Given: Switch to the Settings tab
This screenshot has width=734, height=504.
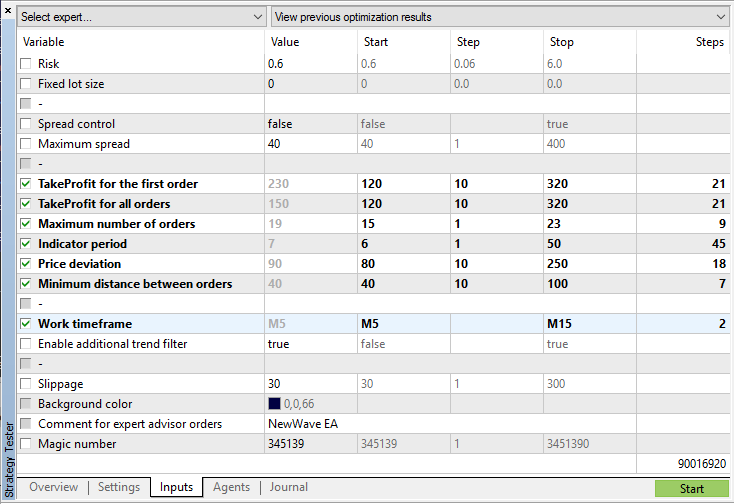Looking at the screenshot, I should pos(119,487).
